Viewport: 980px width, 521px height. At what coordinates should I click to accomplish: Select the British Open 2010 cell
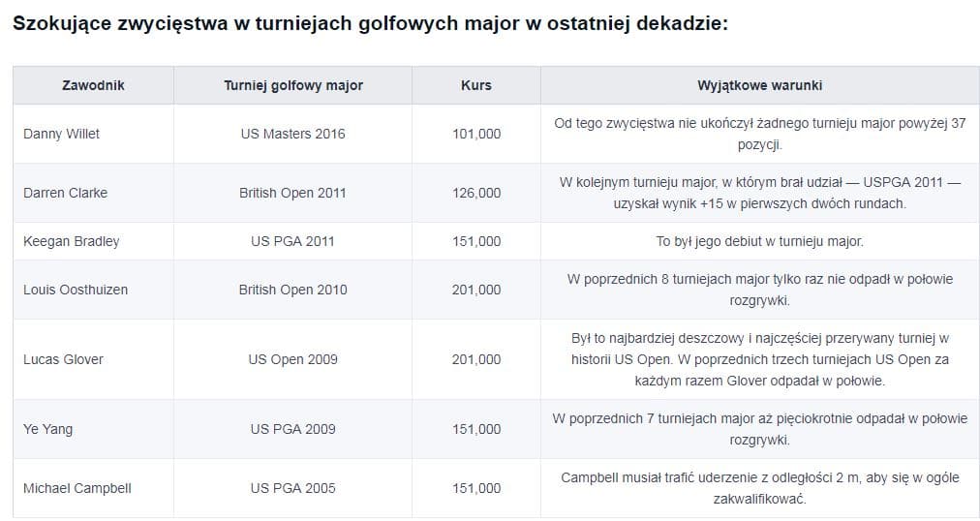[x=292, y=290]
